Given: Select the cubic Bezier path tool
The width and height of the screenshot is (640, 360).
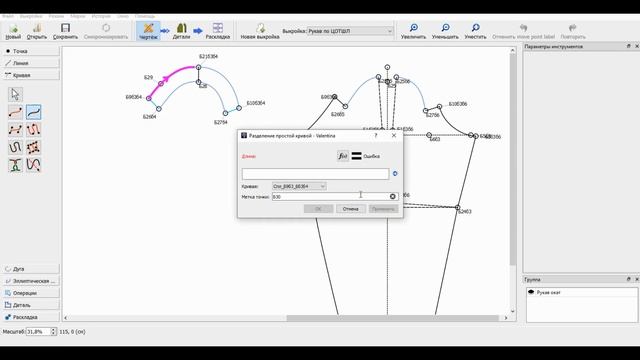Looking at the screenshot, I should point(33,147).
